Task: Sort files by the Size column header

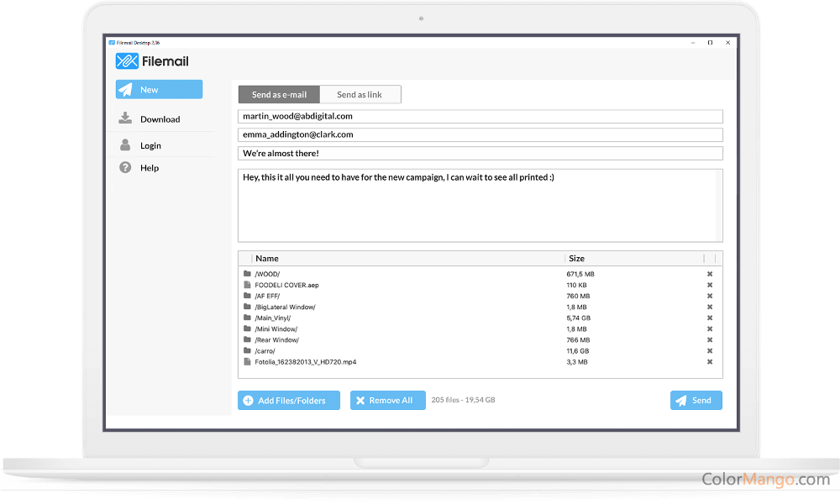Action: pos(576,258)
